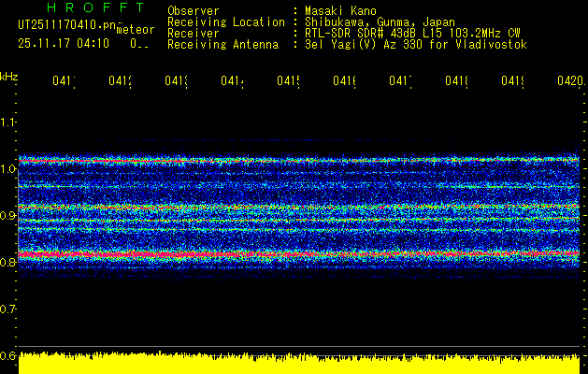Click the 0.7 kHz frequency tick
The width and height of the screenshot is (588, 374).
(8, 309)
